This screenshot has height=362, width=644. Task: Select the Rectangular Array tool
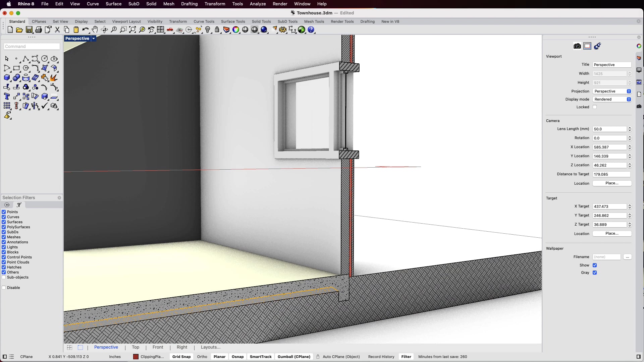tap(7, 106)
